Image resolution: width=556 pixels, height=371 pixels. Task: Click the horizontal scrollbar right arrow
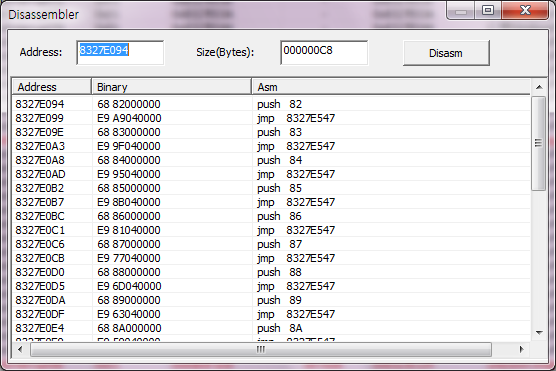click(521, 349)
